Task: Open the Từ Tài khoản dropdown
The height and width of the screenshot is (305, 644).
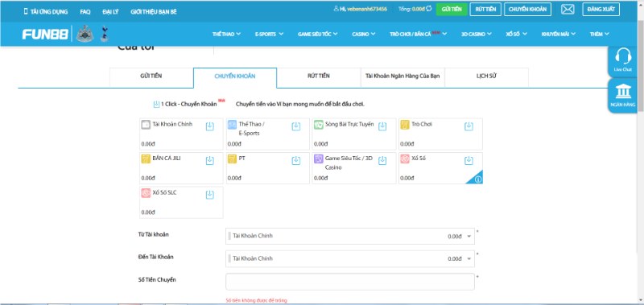Action: click(x=350, y=236)
